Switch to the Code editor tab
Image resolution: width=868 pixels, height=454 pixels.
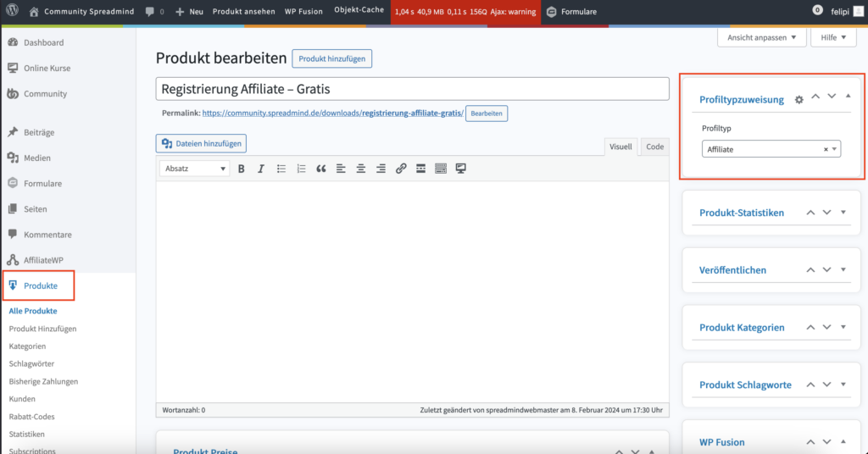coord(654,147)
